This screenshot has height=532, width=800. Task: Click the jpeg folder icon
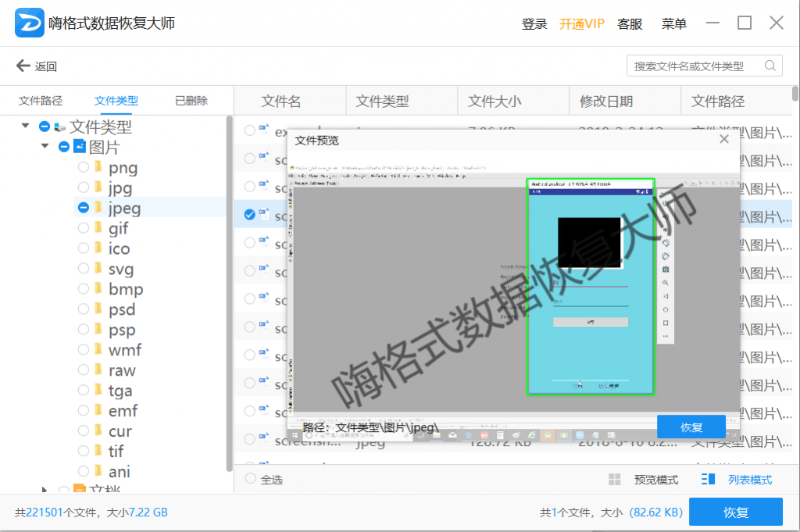point(98,208)
